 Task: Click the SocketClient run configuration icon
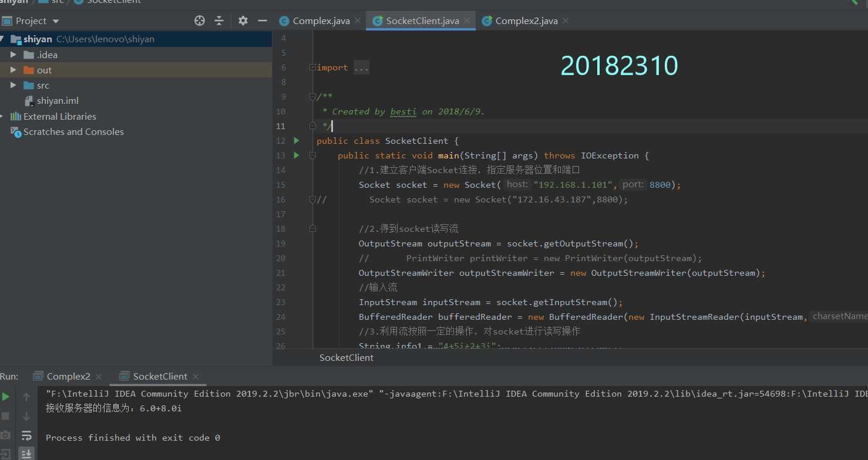[x=125, y=376]
